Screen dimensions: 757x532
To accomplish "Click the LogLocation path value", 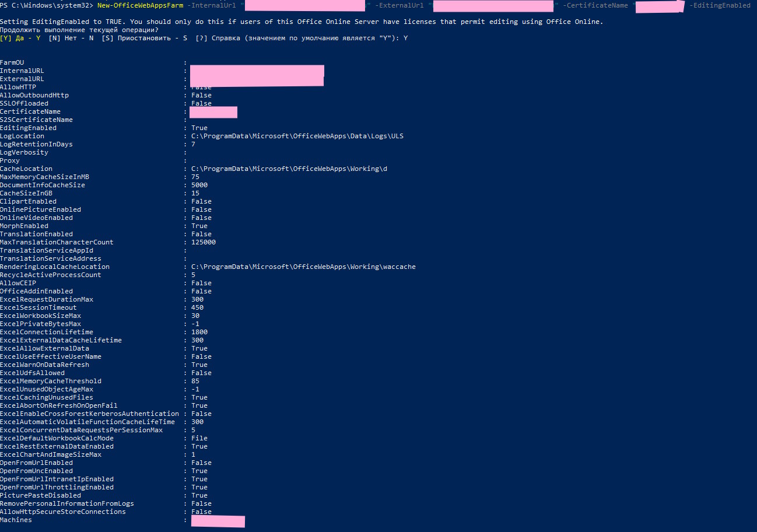I will (x=297, y=136).
